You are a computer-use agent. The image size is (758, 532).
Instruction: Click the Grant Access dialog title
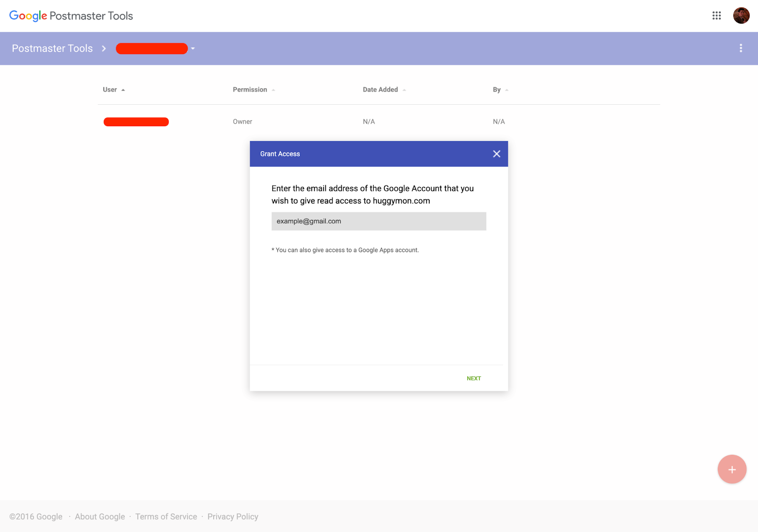(x=280, y=154)
